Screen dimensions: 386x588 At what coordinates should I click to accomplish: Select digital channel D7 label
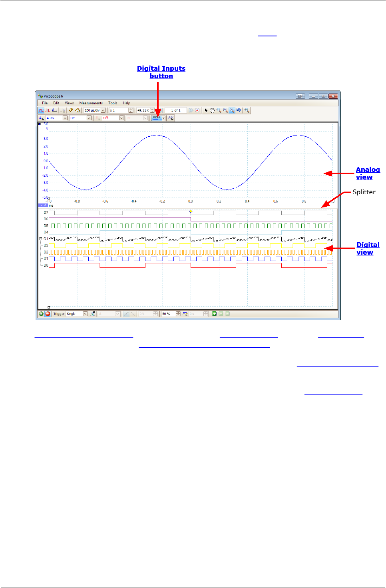[x=46, y=212]
